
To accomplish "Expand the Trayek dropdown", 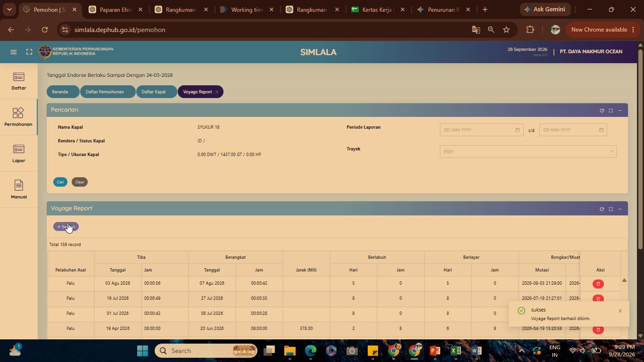I will [x=528, y=151].
